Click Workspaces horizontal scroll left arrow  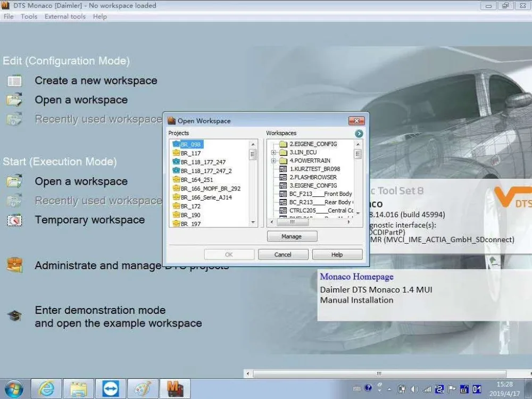(x=271, y=222)
